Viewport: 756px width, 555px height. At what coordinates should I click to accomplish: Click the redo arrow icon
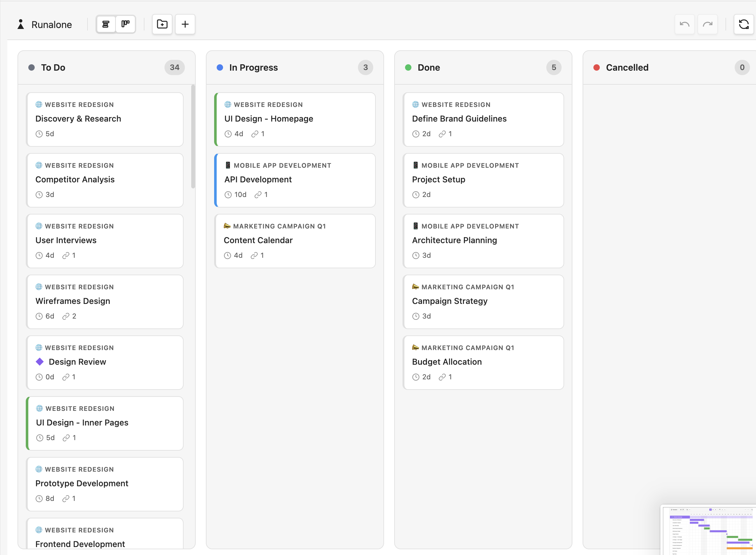coord(707,24)
